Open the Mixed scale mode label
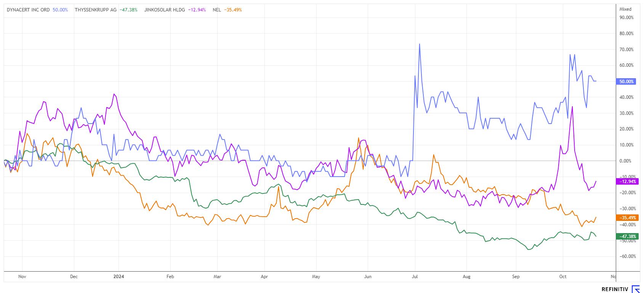 pyautogui.click(x=625, y=9)
